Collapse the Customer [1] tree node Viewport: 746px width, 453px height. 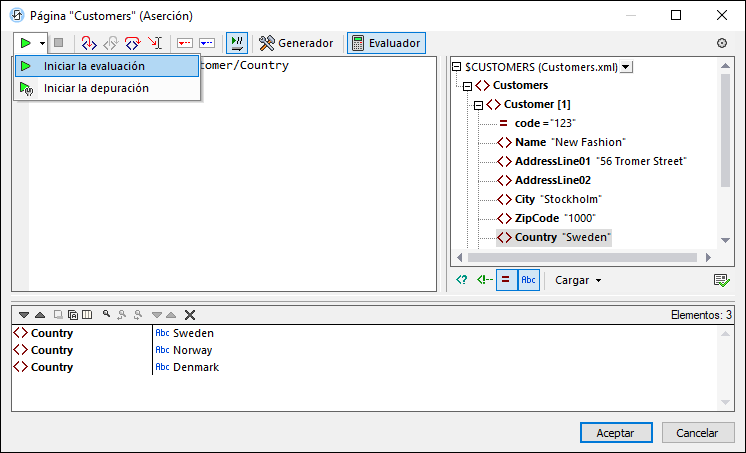pos(478,105)
